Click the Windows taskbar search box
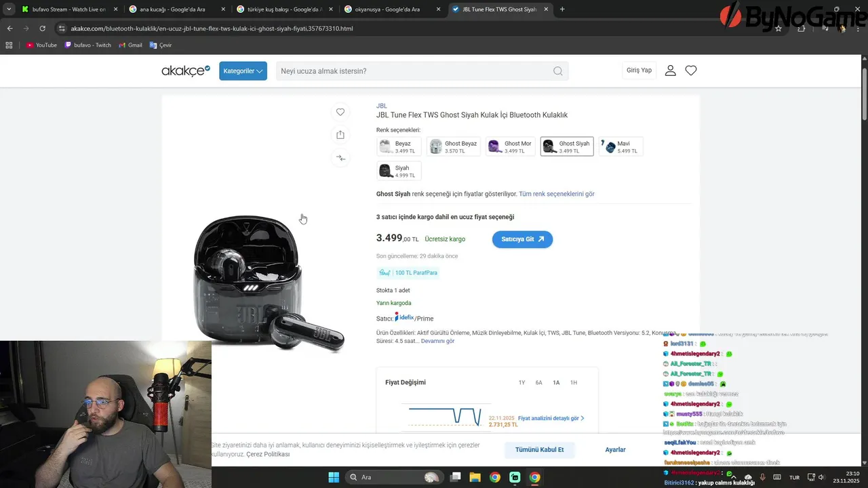Viewport: 868px width, 488px height. pos(394,477)
